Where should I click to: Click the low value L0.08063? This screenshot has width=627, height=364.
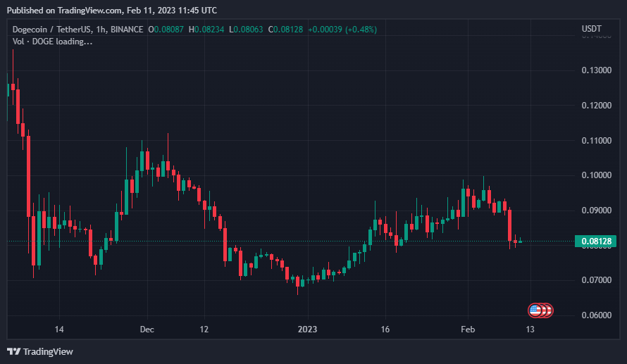click(246, 29)
